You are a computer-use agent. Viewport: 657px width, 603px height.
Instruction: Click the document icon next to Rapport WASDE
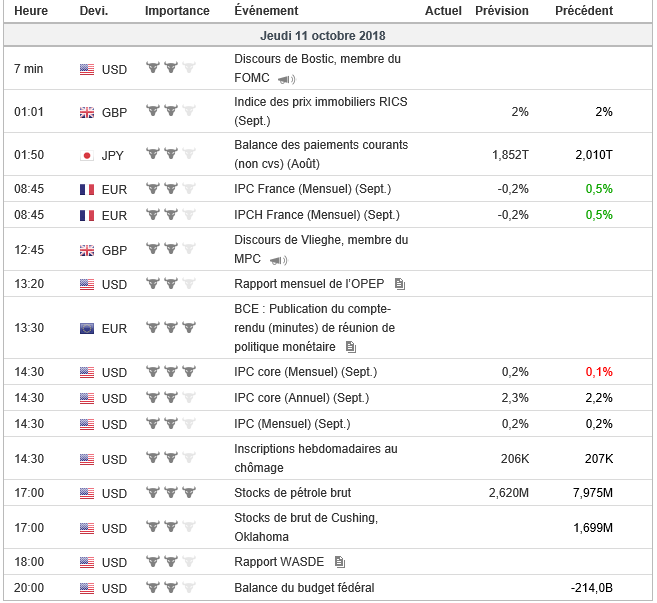tap(340, 562)
